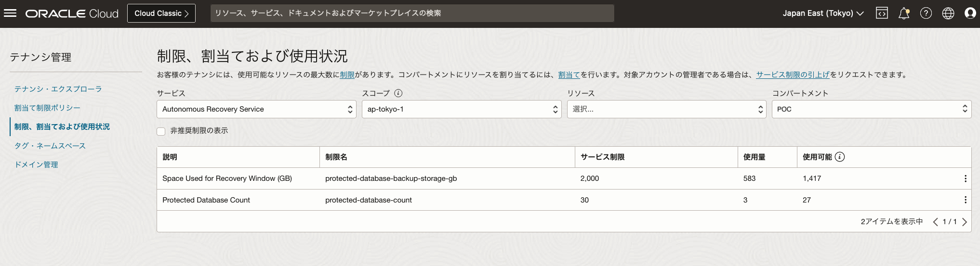
Task: Open actions menu for protected-database-backup-storage-gb row
Action: point(965,178)
